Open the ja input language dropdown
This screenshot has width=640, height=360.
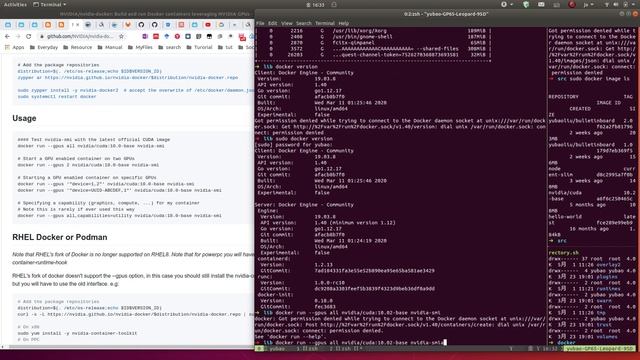click(x=589, y=4)
